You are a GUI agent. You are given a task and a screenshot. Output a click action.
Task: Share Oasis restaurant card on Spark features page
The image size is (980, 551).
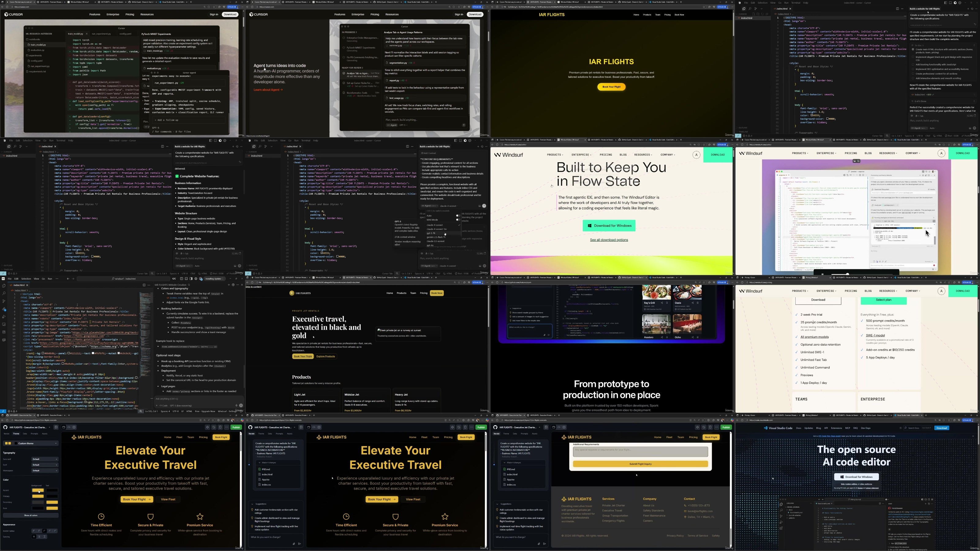point(693,303)
